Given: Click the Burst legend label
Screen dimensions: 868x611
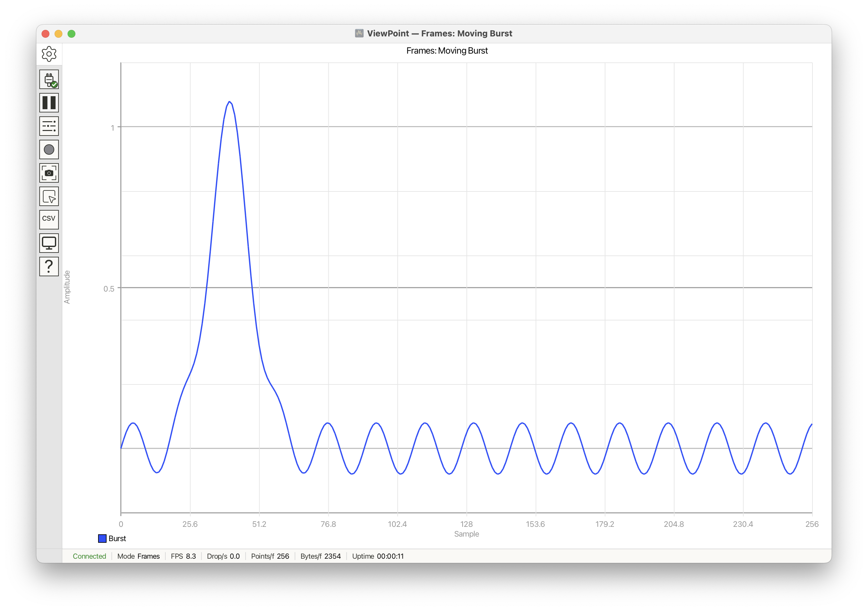Looking at the screenshot, I should pyautogui.click(x=117, y=538).
